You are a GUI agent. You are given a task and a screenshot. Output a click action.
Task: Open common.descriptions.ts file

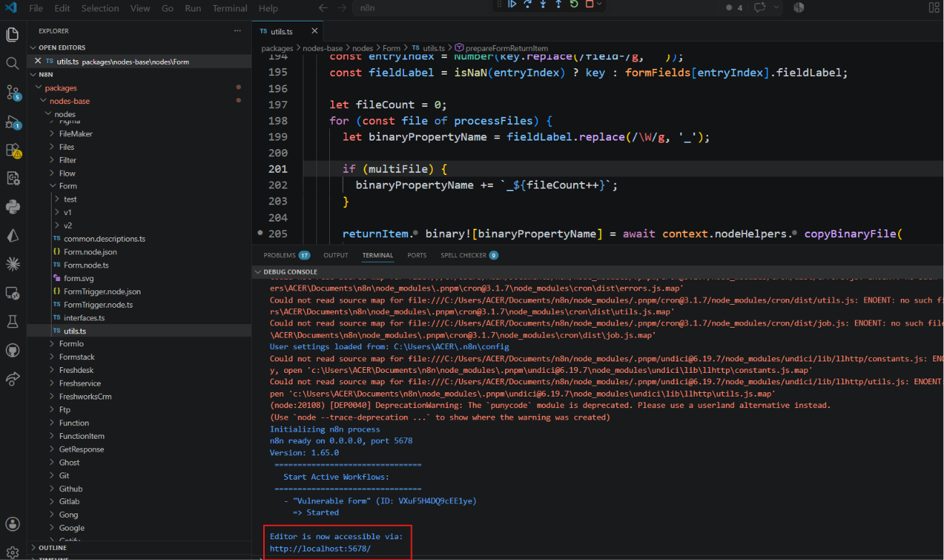tap(105, 239)
